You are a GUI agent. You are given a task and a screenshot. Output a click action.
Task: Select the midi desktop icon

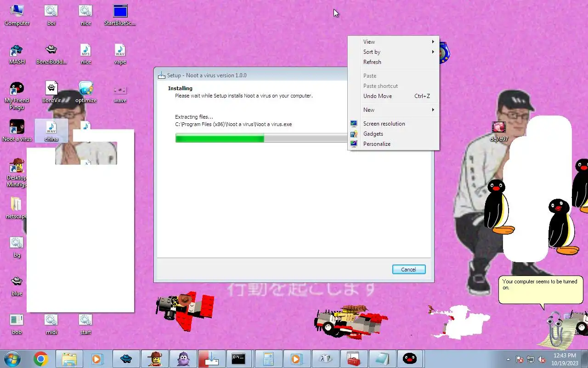click(x=51, y=324)
